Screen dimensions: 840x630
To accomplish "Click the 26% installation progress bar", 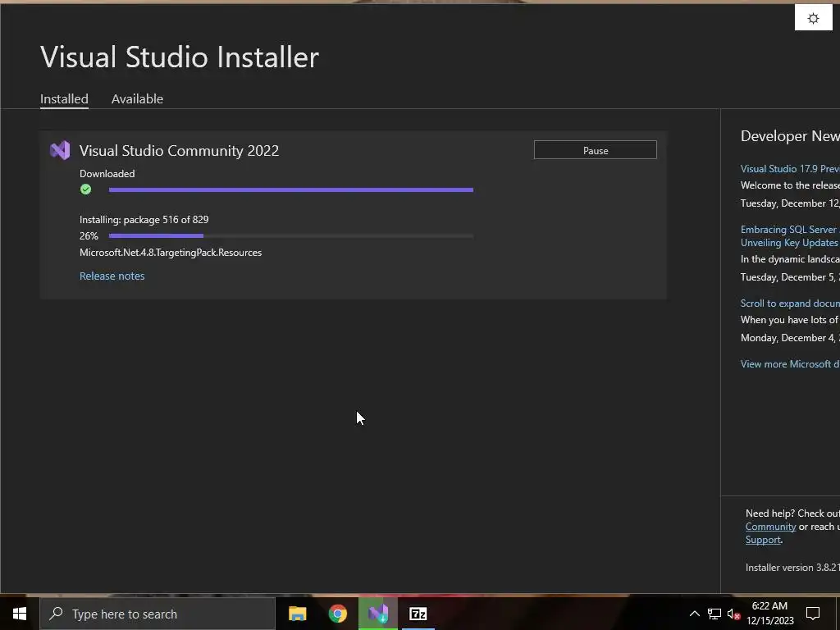I will pos(291,235).
